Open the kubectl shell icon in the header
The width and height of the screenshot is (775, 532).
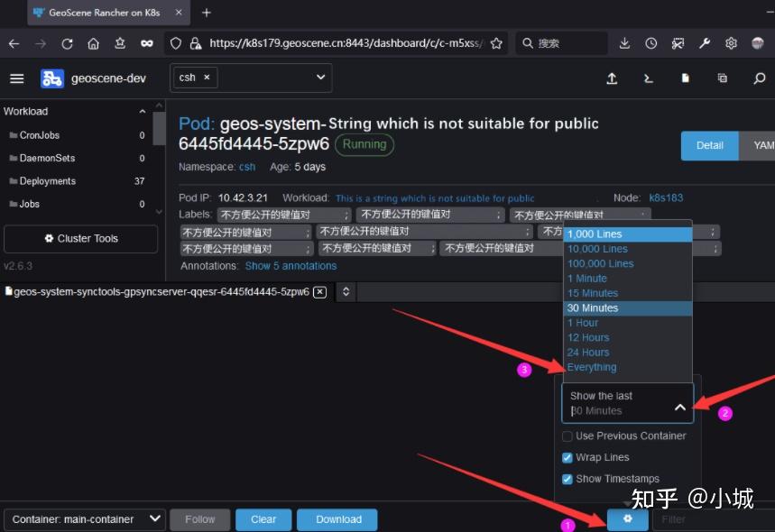pos(648,78)
